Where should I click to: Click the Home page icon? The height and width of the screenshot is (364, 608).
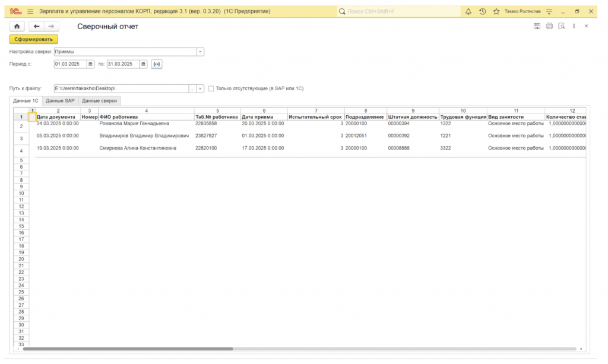[17, 26]
